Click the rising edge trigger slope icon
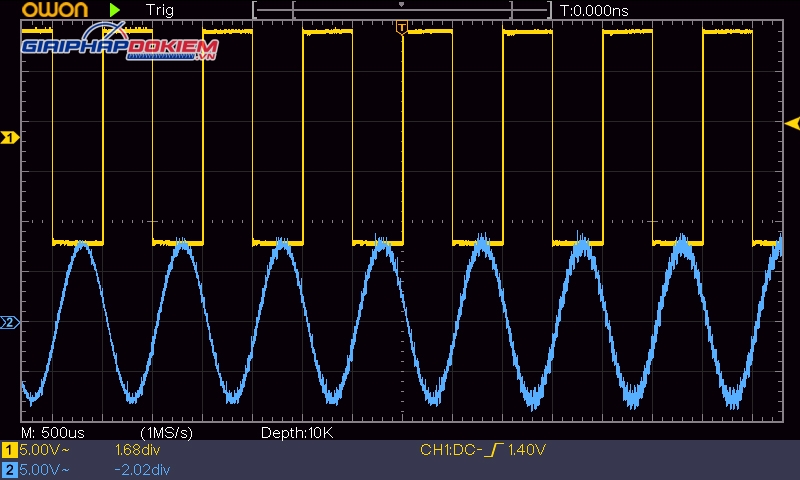The width and height of the screenshot is (800, 480). click(493, 450)
